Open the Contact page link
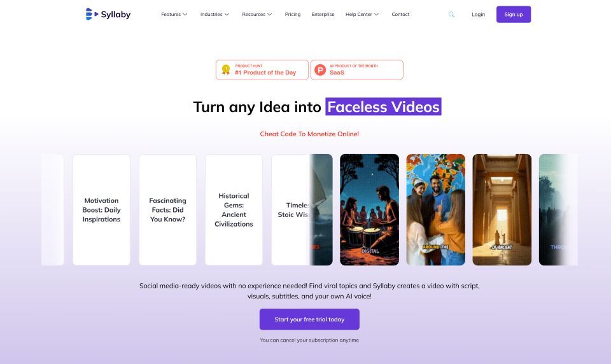The height and width of the screenshot is (364, 611). 400,15
